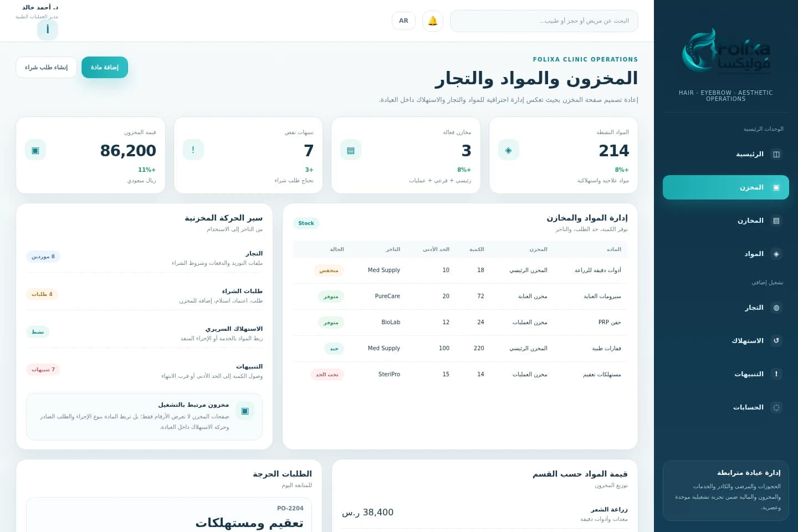Select the المخزن menu item
The image size is (798, 532).
click(x=726, y=187)
